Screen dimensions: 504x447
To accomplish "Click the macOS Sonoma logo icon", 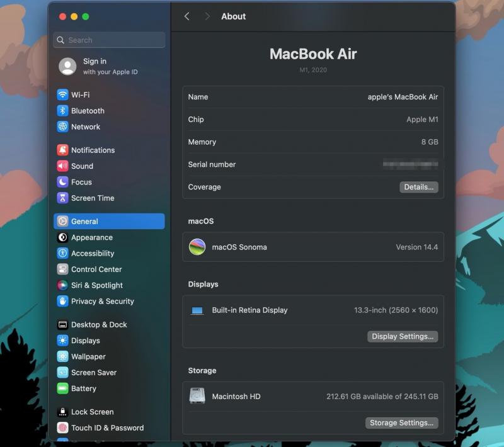I will [197, 247].
